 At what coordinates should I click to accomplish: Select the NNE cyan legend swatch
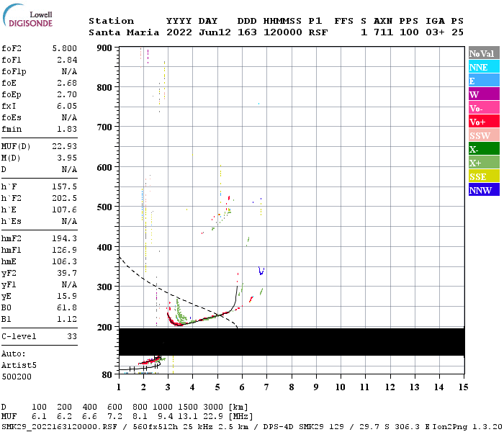(x=484, y=67)
